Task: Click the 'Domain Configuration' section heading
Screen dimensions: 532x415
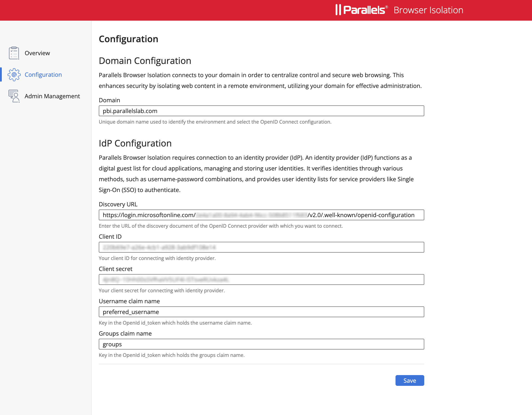Action: 145,61
